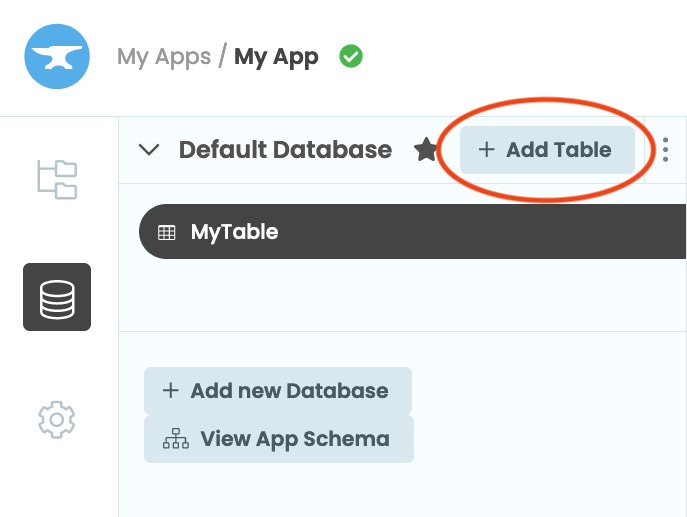Toggle the star beside Default Database
This screenshot has height=517, width=687.
click(x=425, y=150)
